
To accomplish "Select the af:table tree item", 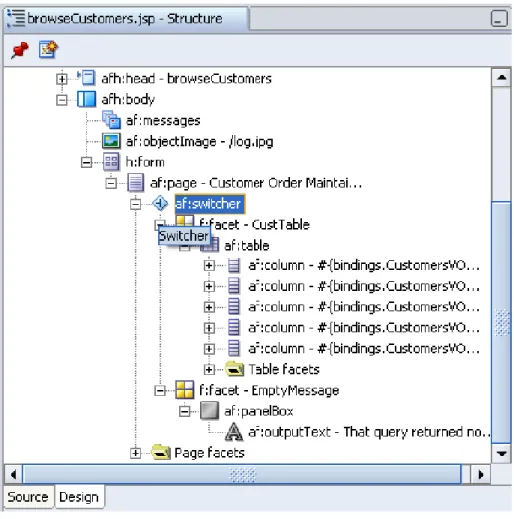I will coord(247,246).
